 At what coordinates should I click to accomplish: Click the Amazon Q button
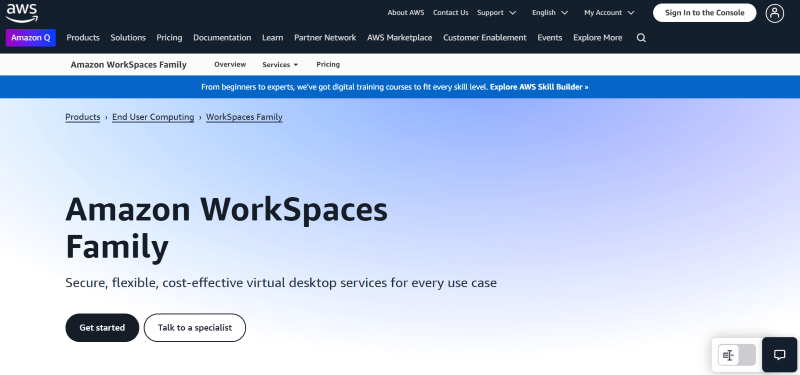pyautogui.click(x=31, y=38)
